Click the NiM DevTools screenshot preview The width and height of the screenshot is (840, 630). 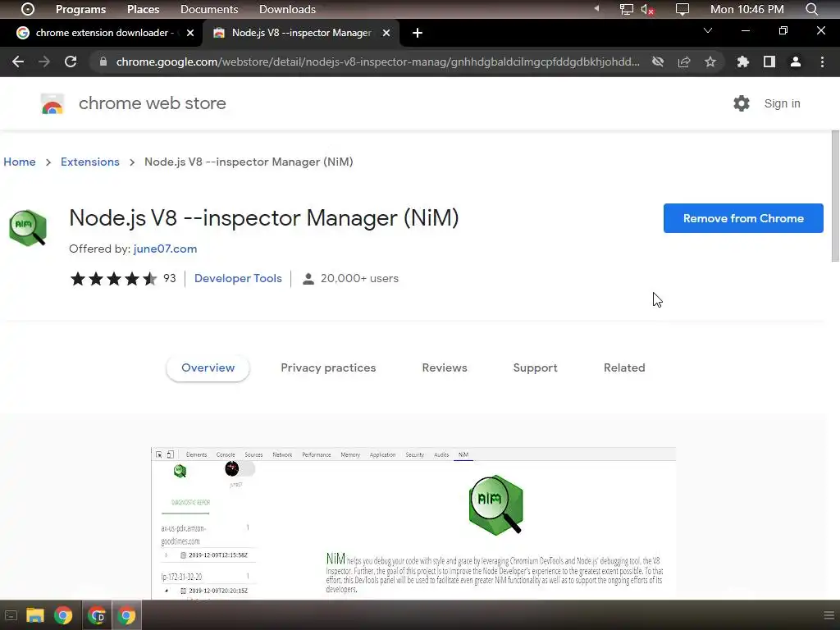click(x=413, y=523)
